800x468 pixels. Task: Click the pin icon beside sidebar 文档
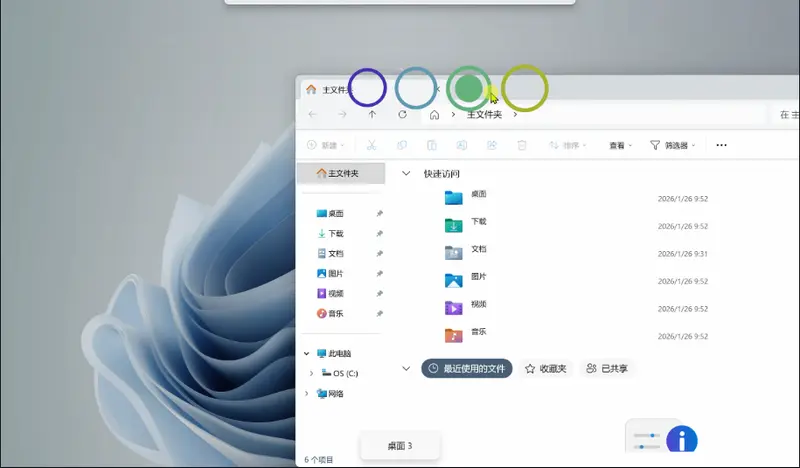[x=380, y=254]
